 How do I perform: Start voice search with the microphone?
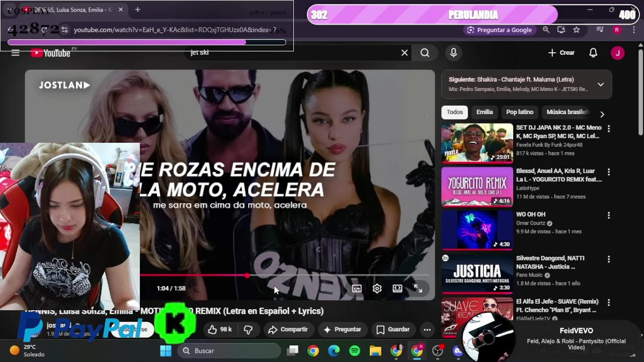click(453, 53)
